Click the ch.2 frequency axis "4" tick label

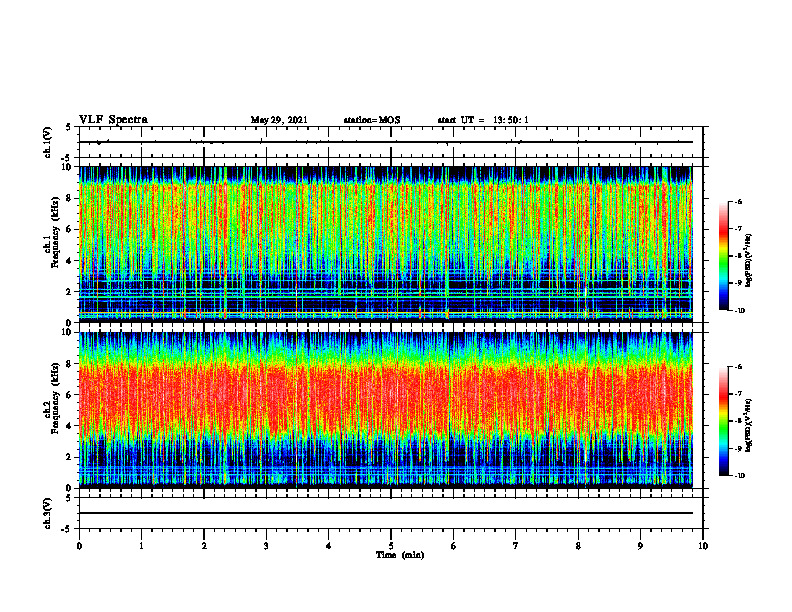click(x=70, y=426)
